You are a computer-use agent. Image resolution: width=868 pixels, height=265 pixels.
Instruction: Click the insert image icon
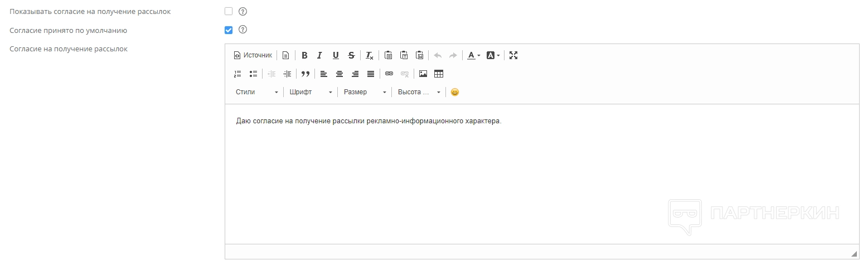(x=423, y=74)
